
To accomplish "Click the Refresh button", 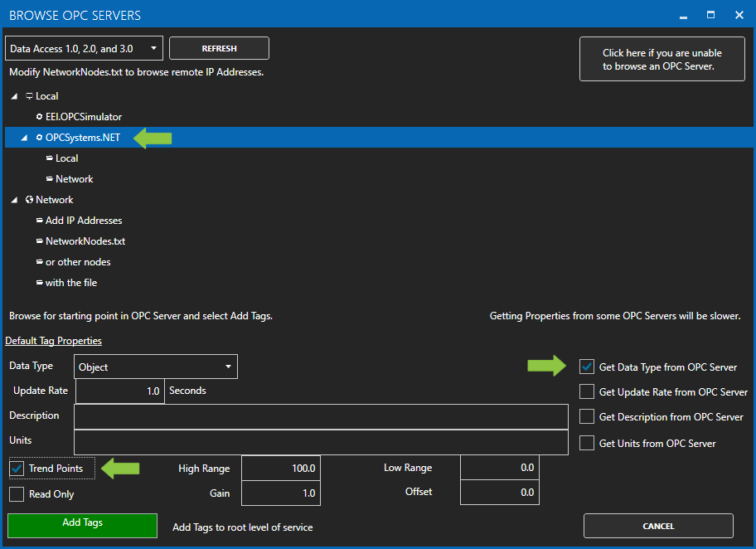I will coord(219,48).
